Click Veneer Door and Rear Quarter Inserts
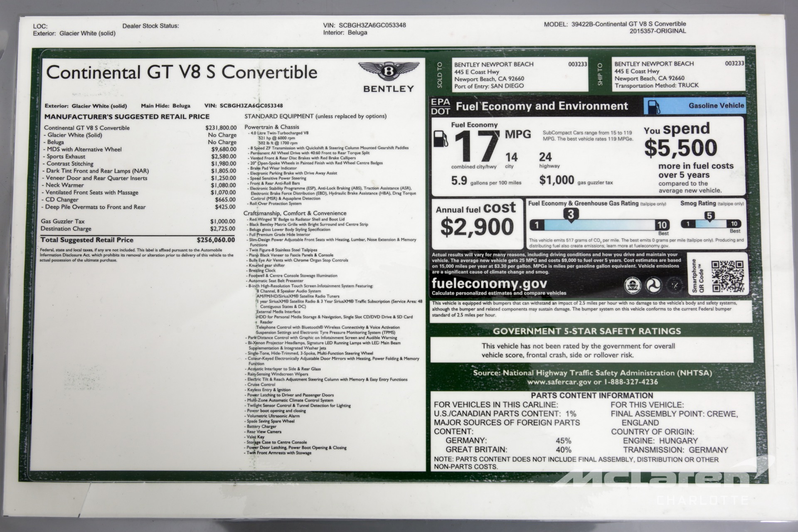Image resolution: width=798 pixels, height=532 pixels. (x=140, y=178)
